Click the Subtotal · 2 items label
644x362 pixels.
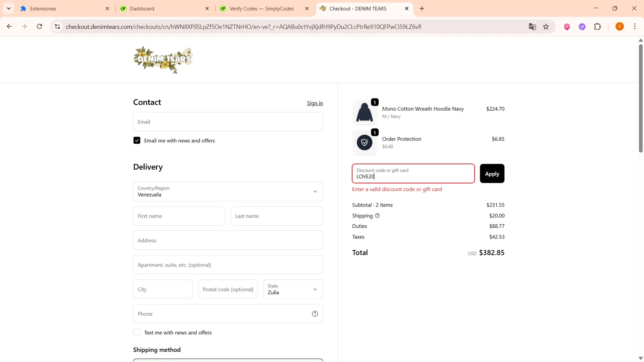tap(372, 205)
